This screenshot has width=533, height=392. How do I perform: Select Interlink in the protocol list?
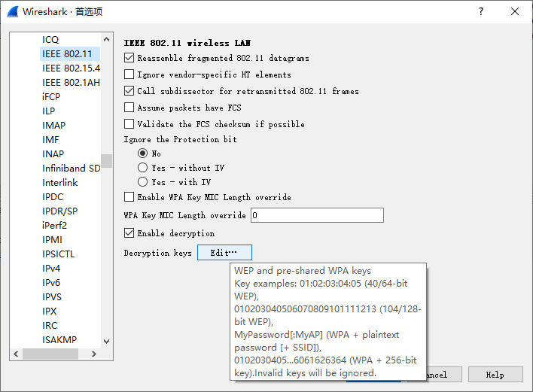pyautogui.click(x=59, y=182)
